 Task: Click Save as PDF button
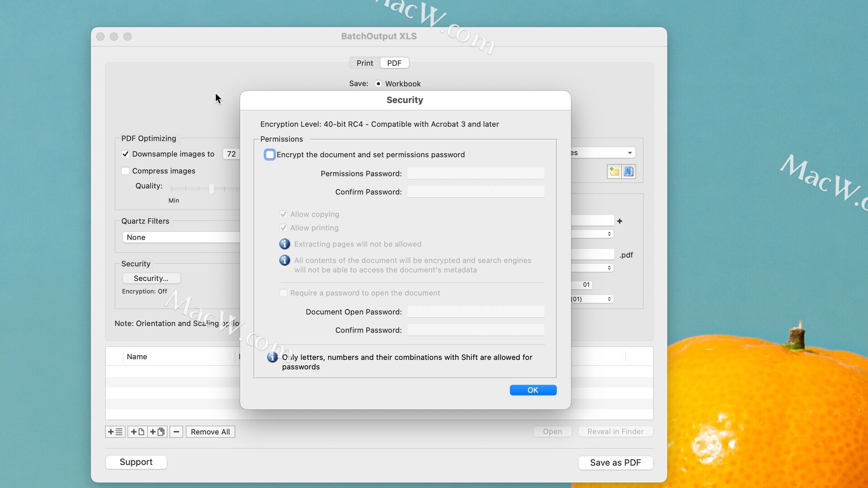coord(615,463)
